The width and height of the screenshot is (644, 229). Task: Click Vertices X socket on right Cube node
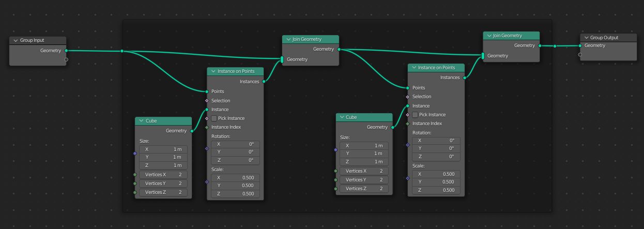[335, 171]
